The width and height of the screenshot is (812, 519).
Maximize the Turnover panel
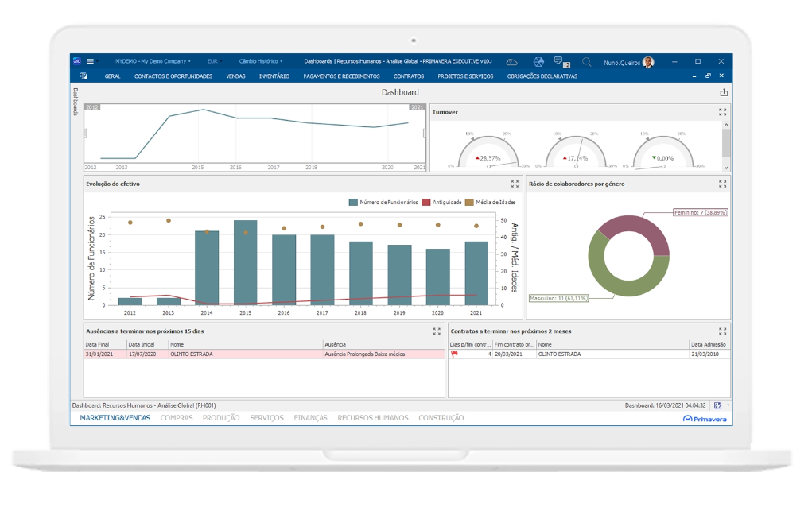pos(723,113)
